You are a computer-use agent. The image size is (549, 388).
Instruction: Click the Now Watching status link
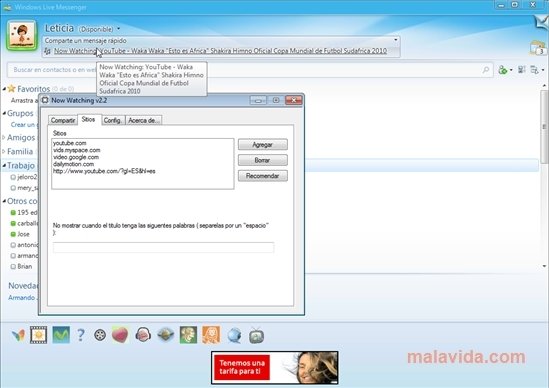[220, 51]
